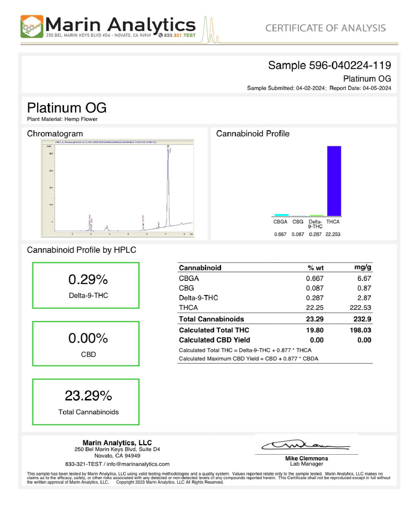Click the phone icon beside 833.321.TEST
The height and width of the screenshot is (532, 411).
click(x=161, y=35)
